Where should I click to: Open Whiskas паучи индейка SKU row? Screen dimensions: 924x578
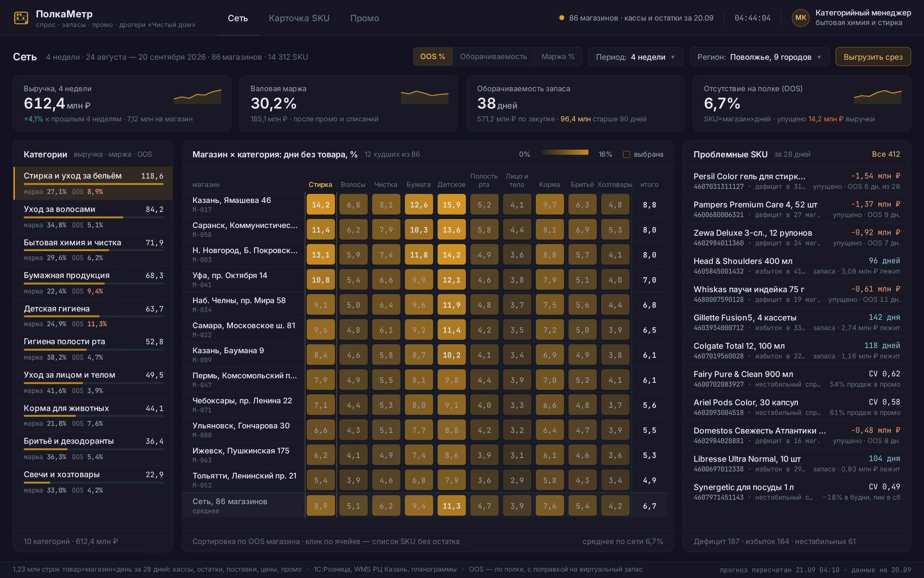797,294
